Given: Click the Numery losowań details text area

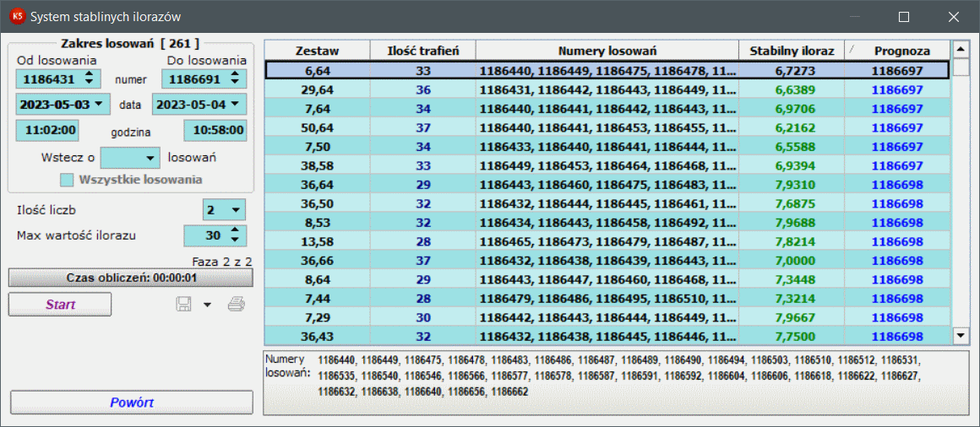Looking at the screenshot, I should point(616,382).
